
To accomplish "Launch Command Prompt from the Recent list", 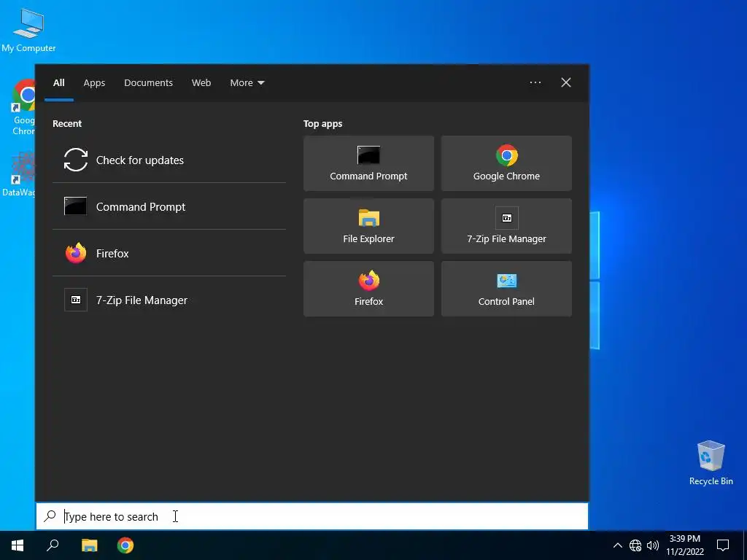I will (169, 206).
